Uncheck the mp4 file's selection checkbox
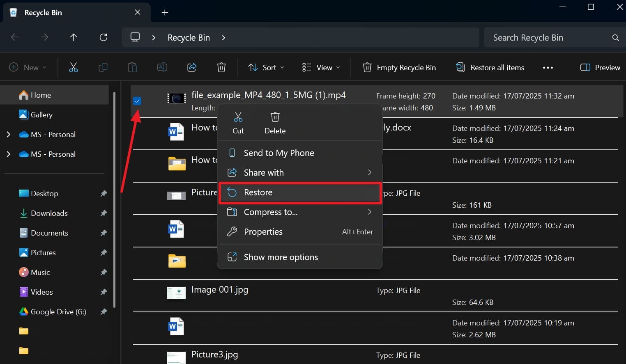Screen dimensions: 626x364 (x=137, y=101)
